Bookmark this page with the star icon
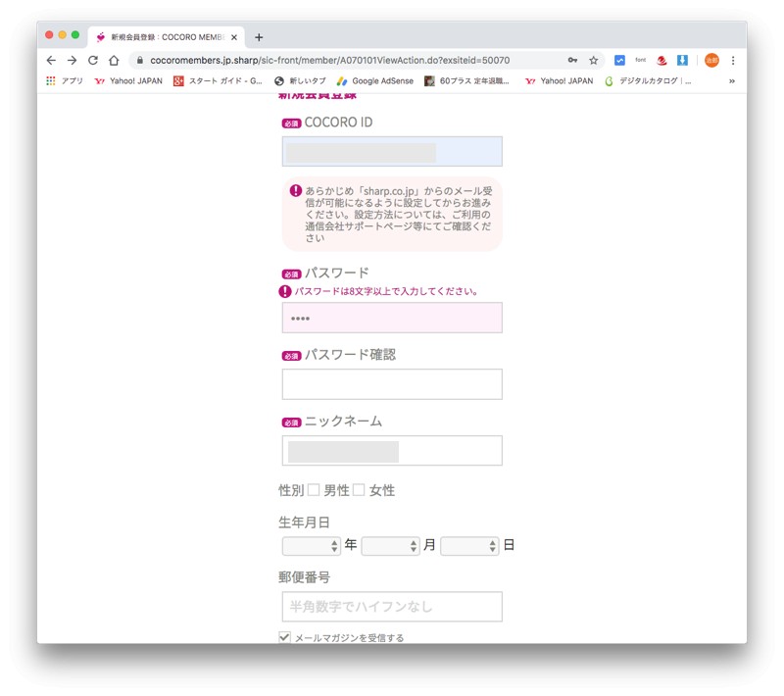The height and width of the screenshot is (696, 784). [x=593, y=60]
